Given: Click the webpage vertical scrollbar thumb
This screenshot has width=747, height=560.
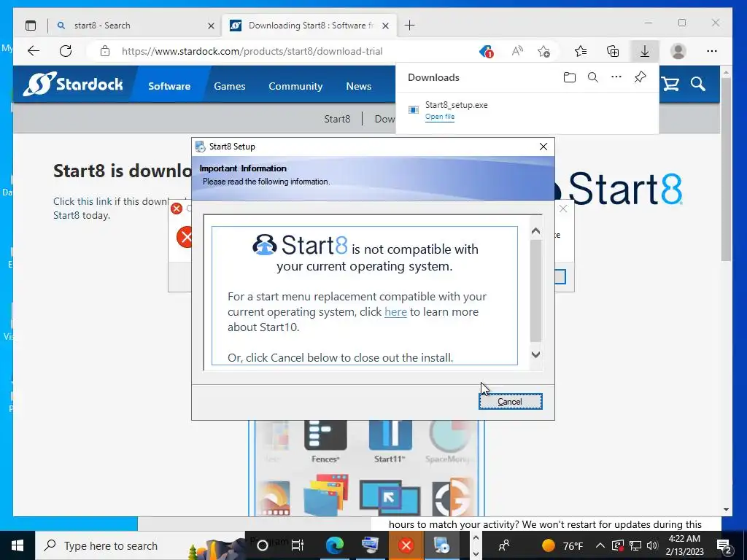Looking at the screenshot, I should point(726,169).
